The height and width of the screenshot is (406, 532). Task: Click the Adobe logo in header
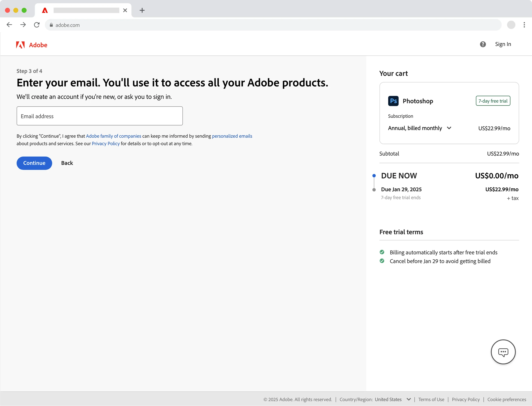tap(32, 45)
